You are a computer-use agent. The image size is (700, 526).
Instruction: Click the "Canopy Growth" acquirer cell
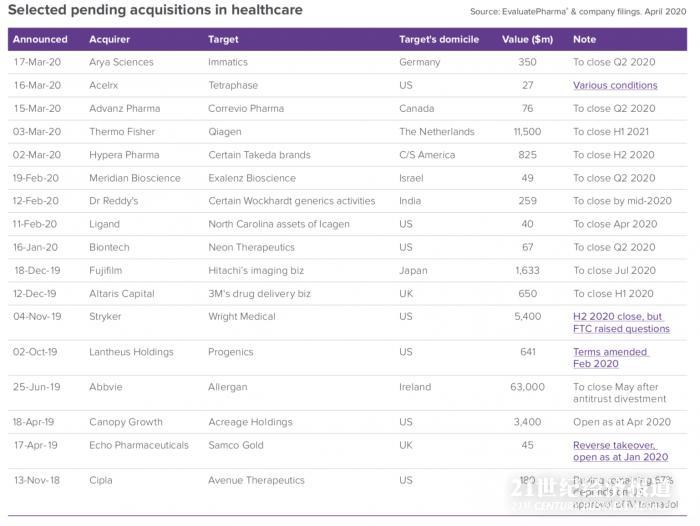123,422
